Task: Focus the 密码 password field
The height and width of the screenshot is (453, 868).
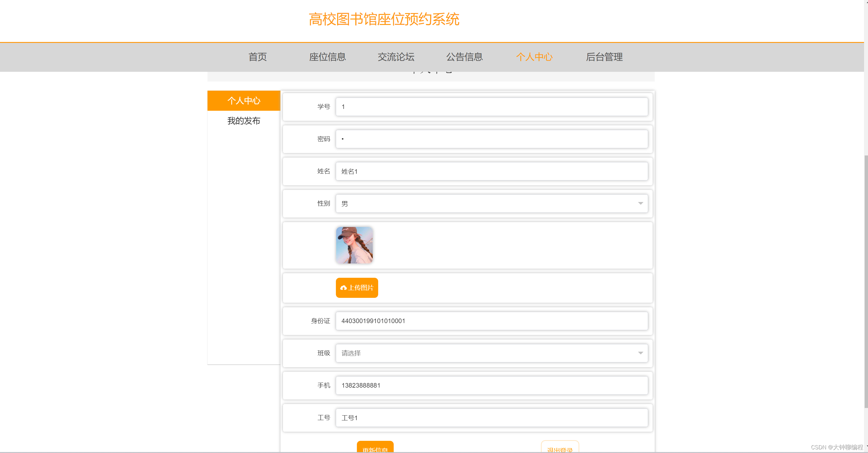Action: coord(491,139)
